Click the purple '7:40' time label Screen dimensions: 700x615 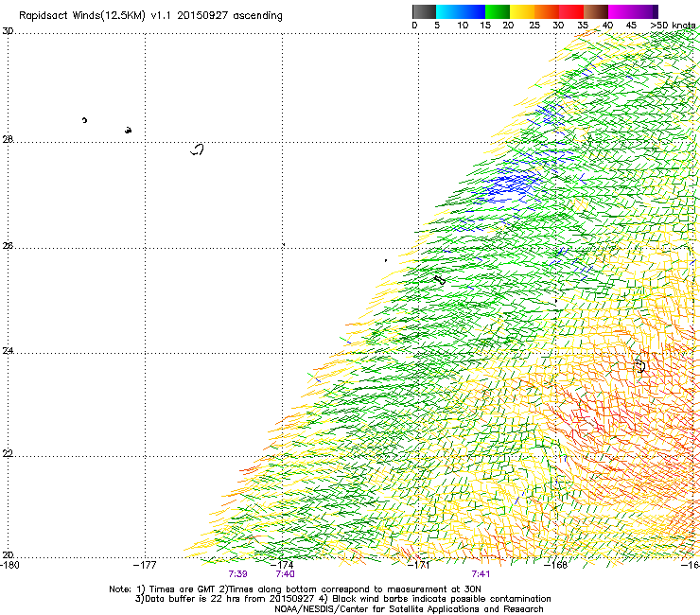tap(286, 574)
